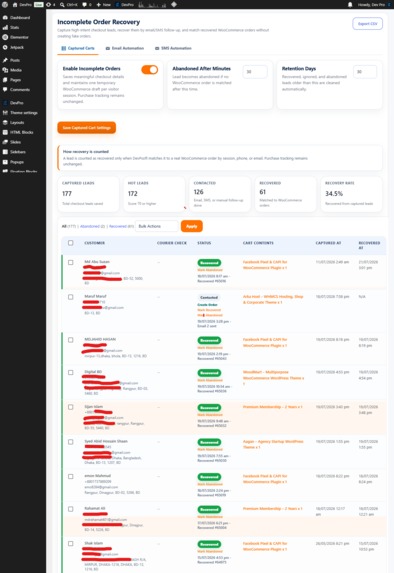Click the Export CSV button
Screen dimensions: 394x573
point(367,24)
